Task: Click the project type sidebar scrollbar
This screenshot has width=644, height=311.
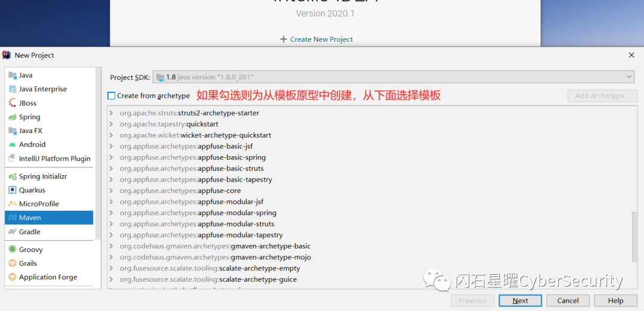Action: coord(98,154)
